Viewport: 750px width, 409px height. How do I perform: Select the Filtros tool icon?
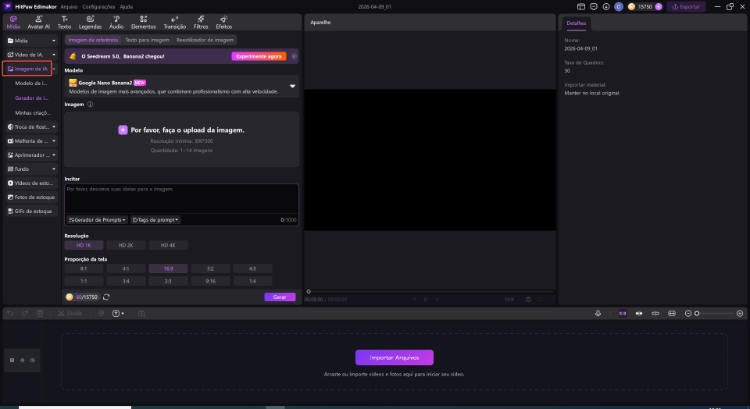[201, 22]
